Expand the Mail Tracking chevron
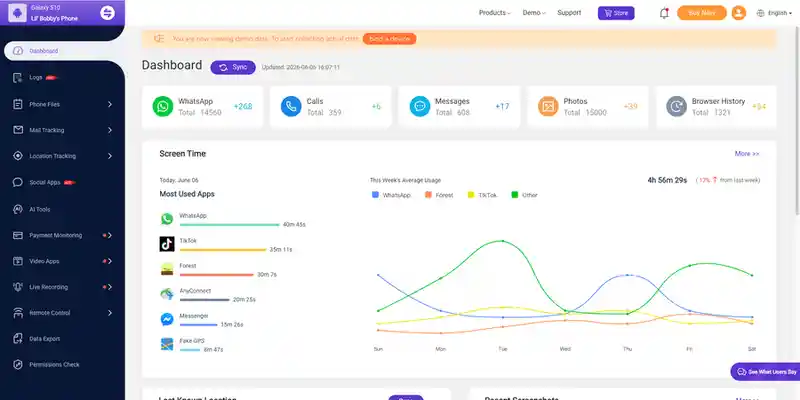The height and width of the screenshot is (400, 800). [x=110, y=130]
